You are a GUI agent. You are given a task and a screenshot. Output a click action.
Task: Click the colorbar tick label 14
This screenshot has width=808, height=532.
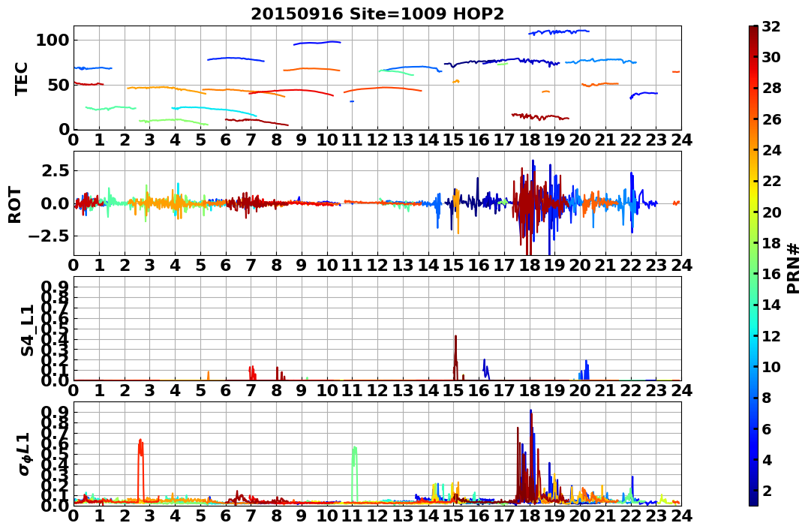coord(771,305)
